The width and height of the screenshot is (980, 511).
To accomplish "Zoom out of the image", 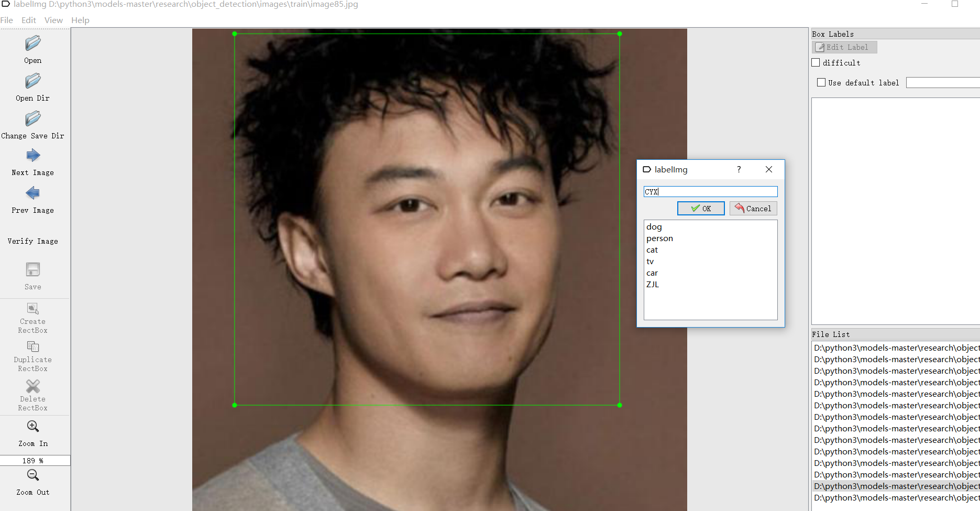I will point(32,475).
